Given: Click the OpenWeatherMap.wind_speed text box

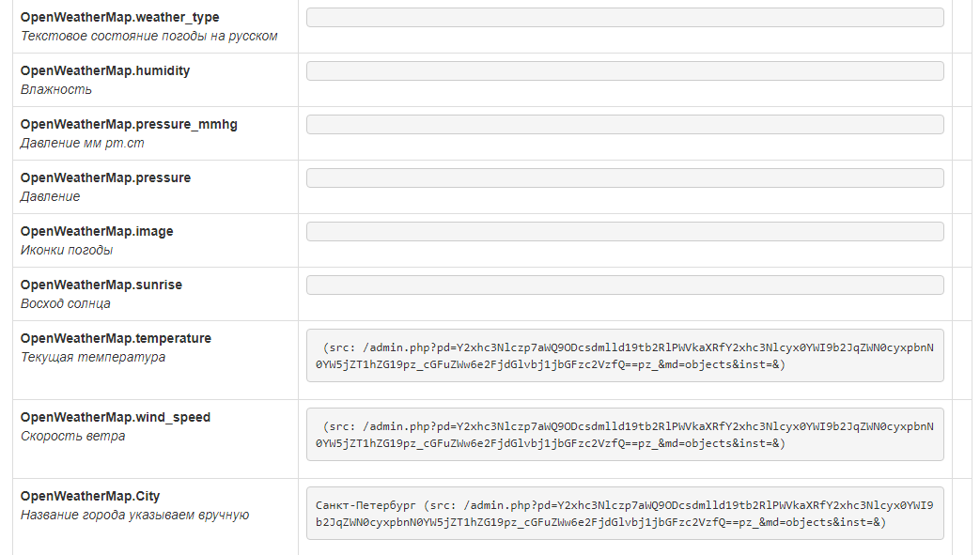Looking at the screenshot, I should point(625,434).
